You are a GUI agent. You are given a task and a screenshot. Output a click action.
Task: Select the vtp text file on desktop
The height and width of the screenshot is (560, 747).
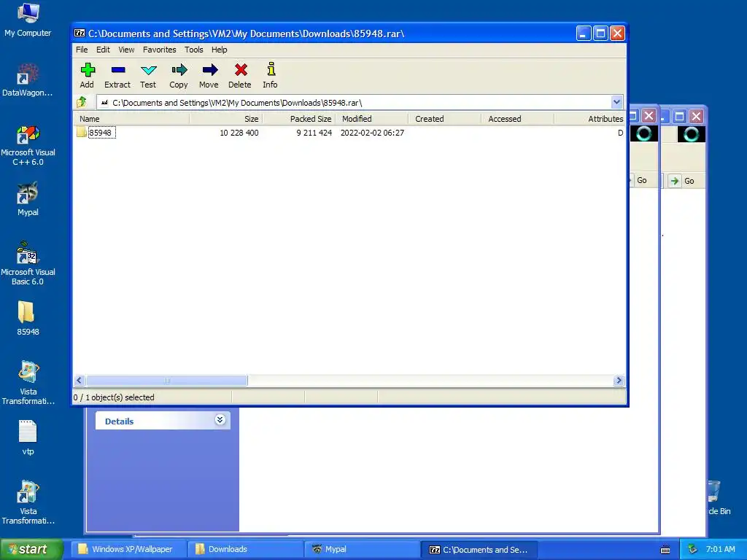click(x=28, y=438)
